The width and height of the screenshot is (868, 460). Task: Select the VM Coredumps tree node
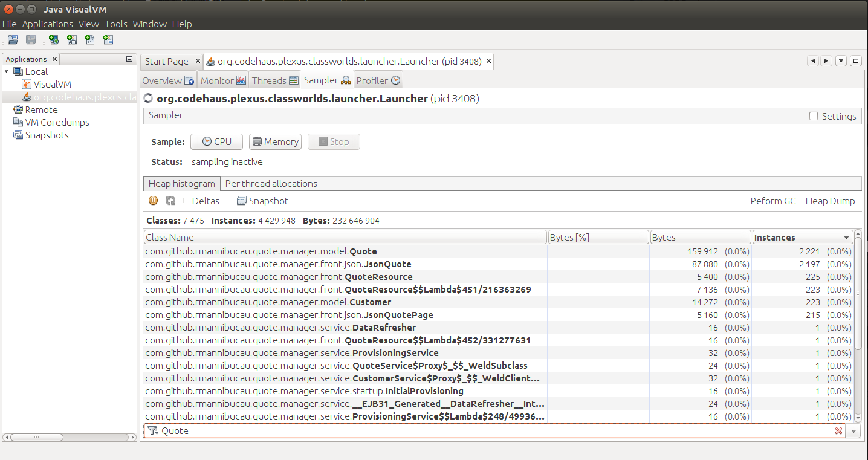point(51,123)
